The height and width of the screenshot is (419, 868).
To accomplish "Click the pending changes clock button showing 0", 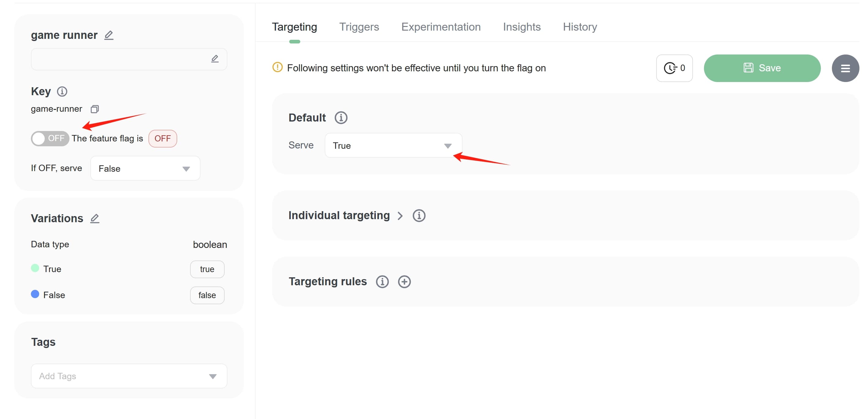I will tap(674, 68).
